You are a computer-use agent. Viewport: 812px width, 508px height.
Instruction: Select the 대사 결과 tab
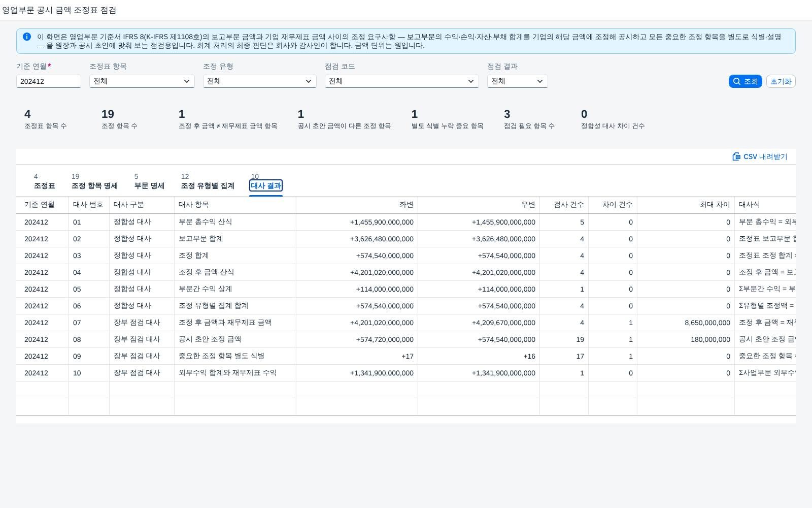(x=266, y=186)
